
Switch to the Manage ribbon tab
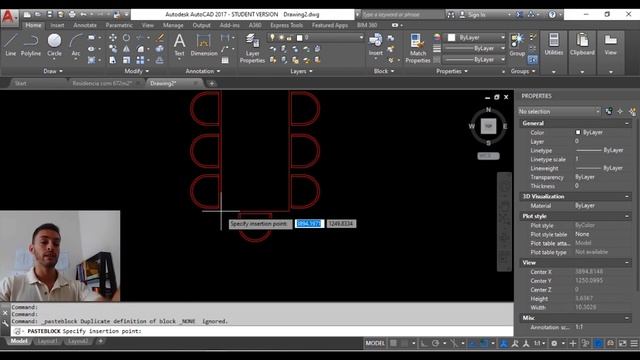(173, 25)
